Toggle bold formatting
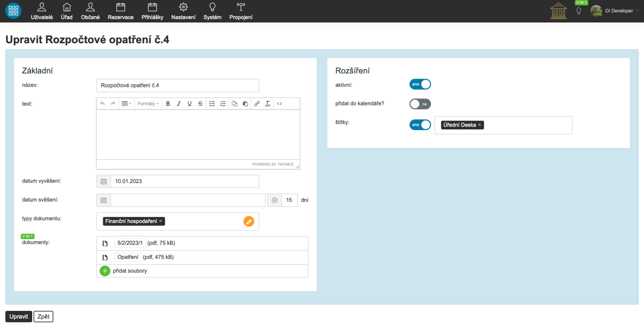Viewport: 644px width, 333px height. tap(168, 103)
